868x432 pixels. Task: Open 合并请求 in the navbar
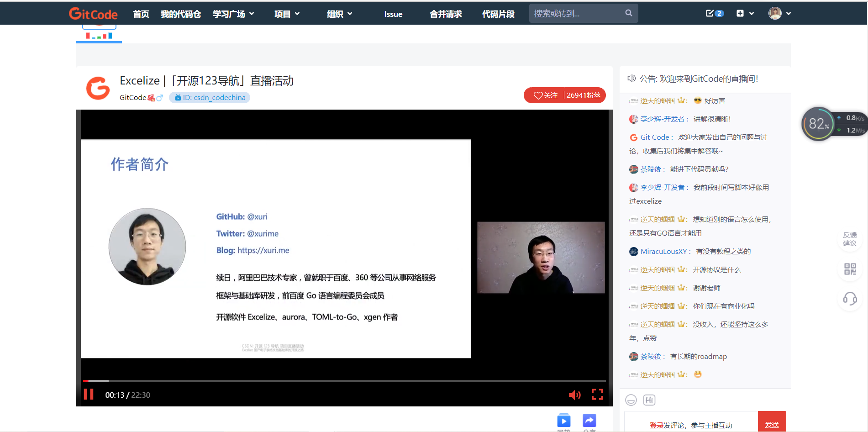click(446, 14)
